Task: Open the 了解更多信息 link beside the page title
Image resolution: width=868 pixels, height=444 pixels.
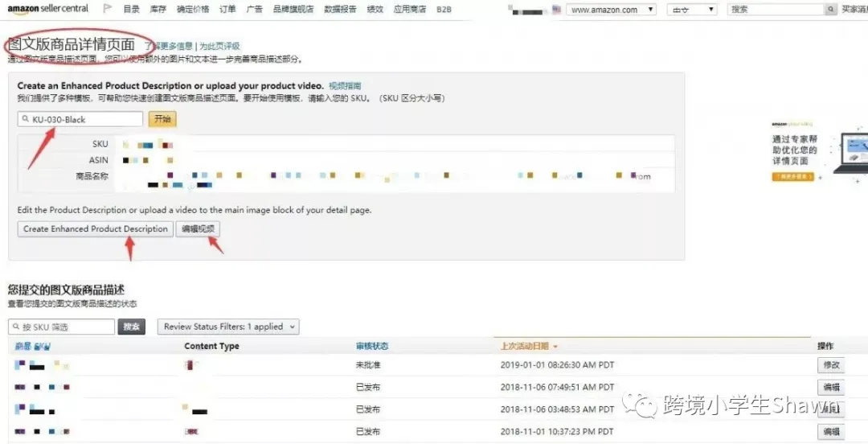Action: coord(169,46)
